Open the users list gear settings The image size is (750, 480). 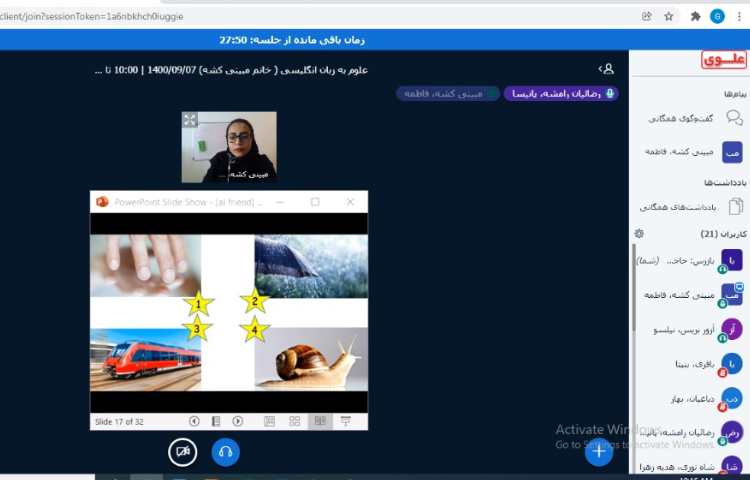tap(639, 233)
